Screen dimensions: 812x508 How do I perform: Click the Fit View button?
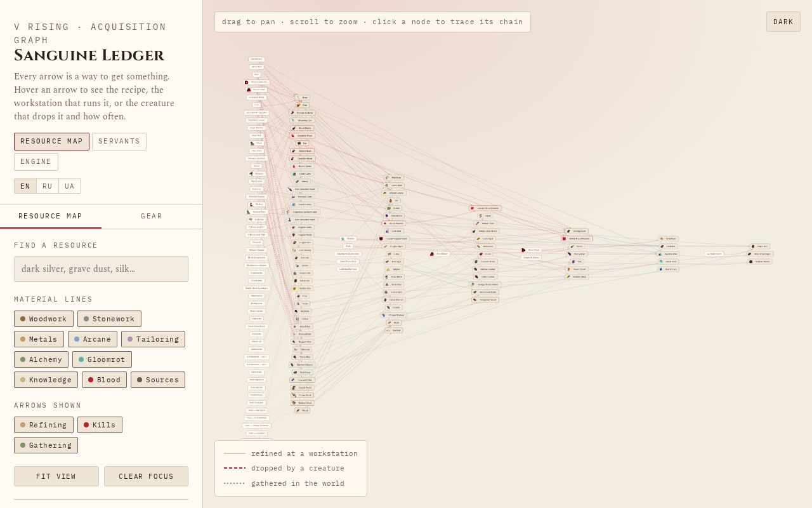[56, 476]
